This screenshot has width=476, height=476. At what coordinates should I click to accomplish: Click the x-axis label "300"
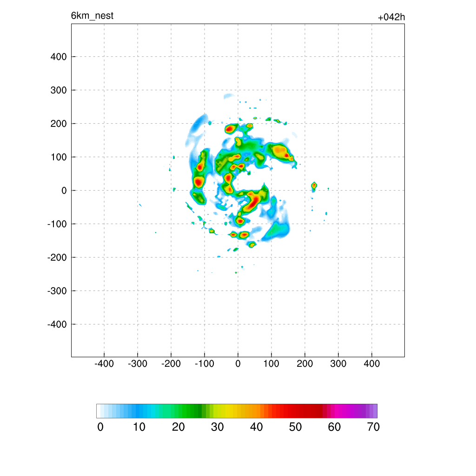[x=338, y=364]
